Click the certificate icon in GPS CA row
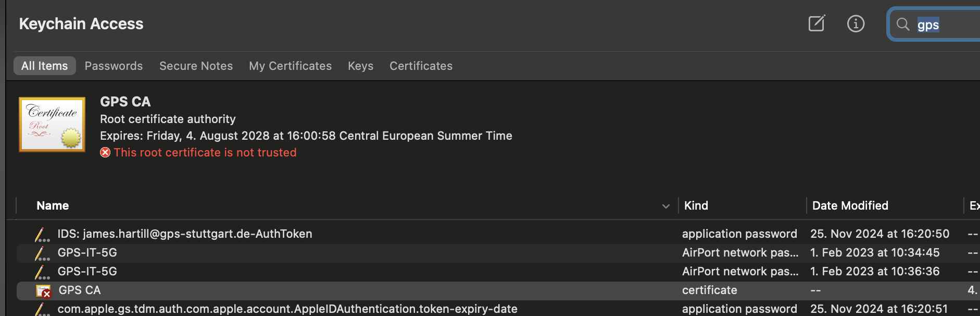The image size is (980, 316). coord(43,290)
